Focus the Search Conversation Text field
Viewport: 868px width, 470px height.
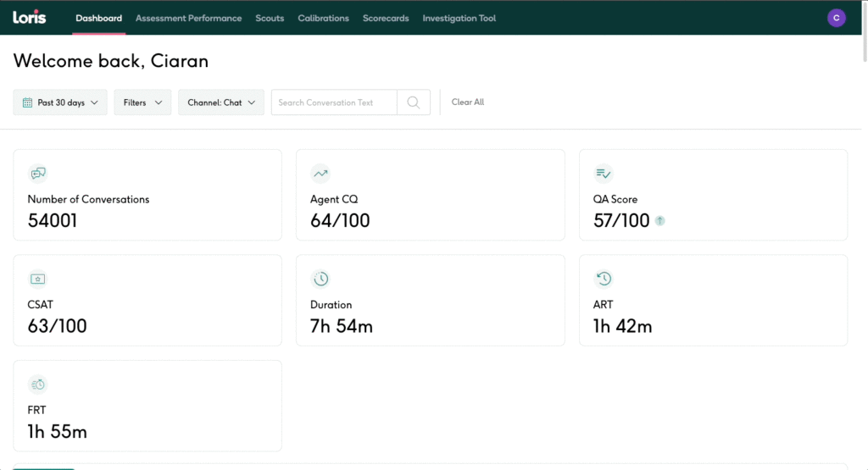334,102
